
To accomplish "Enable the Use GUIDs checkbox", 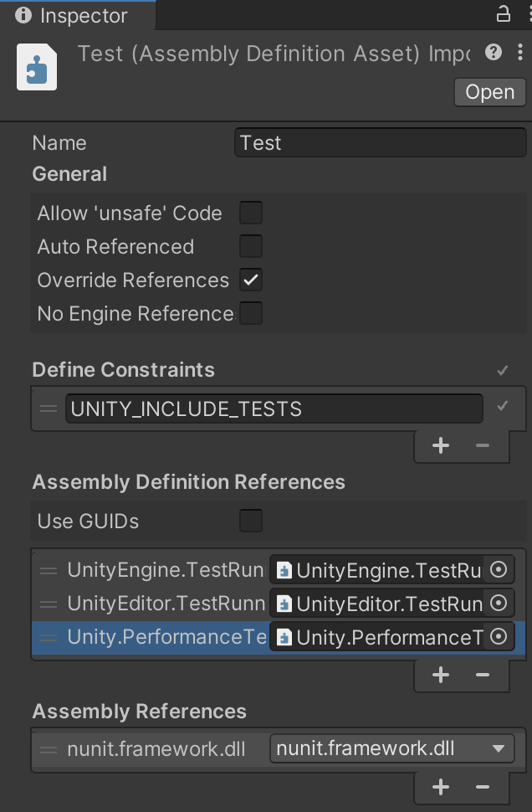I will coord(251,521).
